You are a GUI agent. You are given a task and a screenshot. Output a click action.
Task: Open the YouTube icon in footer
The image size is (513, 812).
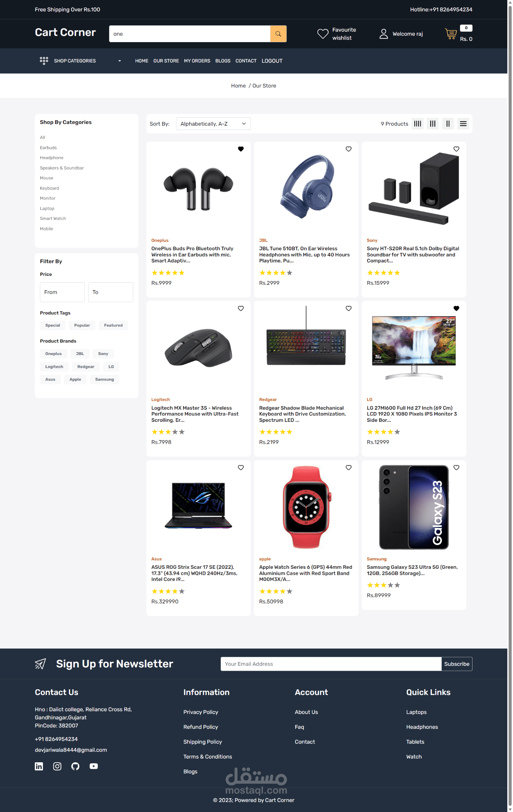[94, 766]
